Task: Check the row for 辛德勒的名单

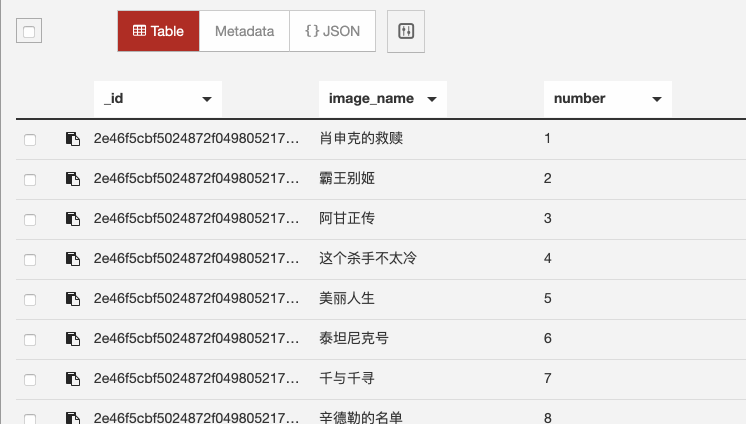Action: point(30,419)
